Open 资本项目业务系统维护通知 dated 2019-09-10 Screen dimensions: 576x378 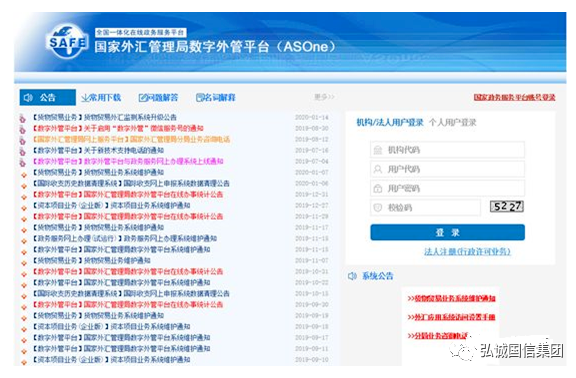111,360
